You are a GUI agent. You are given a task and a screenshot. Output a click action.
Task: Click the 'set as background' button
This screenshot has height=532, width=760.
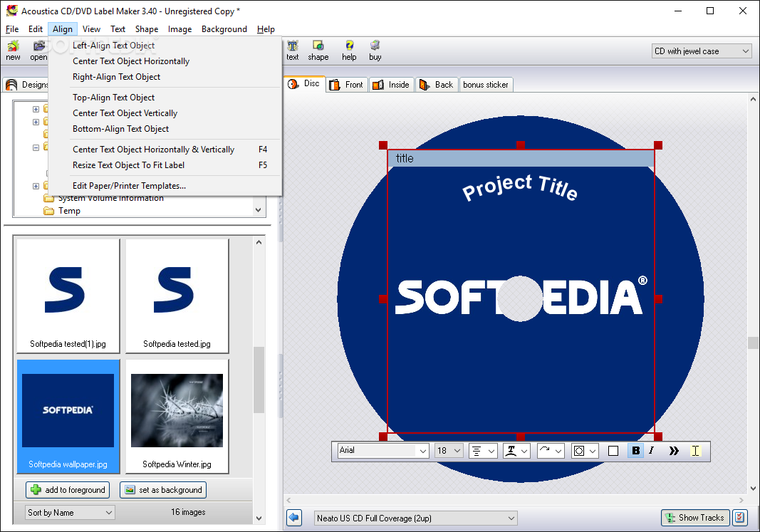(163, 490)
